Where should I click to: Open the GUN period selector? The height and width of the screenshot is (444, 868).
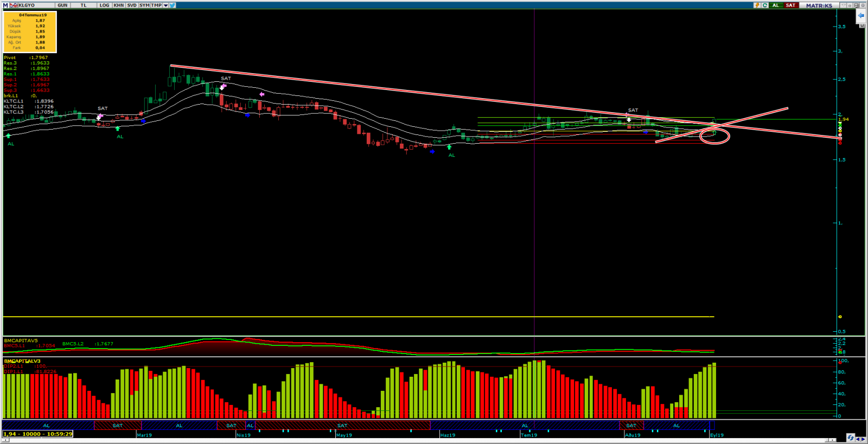pyautogui.click(x=62, y=5)
